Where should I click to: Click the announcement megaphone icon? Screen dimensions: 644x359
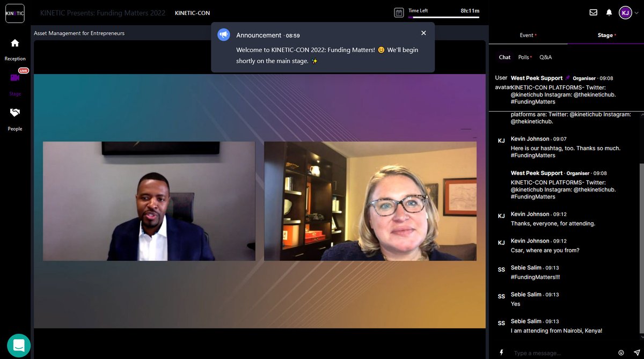click(223, 34)
